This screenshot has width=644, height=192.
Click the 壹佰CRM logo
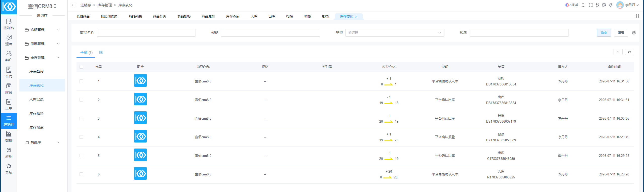(9, 7)
